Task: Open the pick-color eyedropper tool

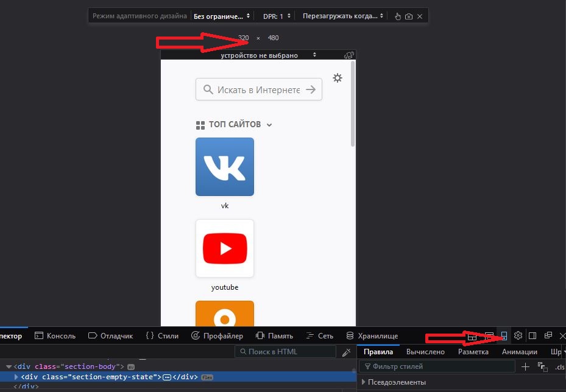Action: [347, 352]
